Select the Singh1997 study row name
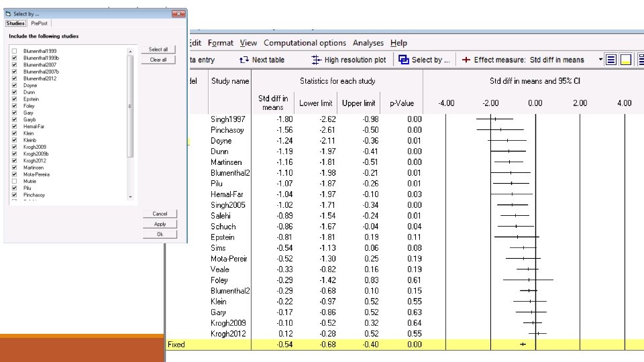This screenshot has height=362, width=644. point(228,119)
